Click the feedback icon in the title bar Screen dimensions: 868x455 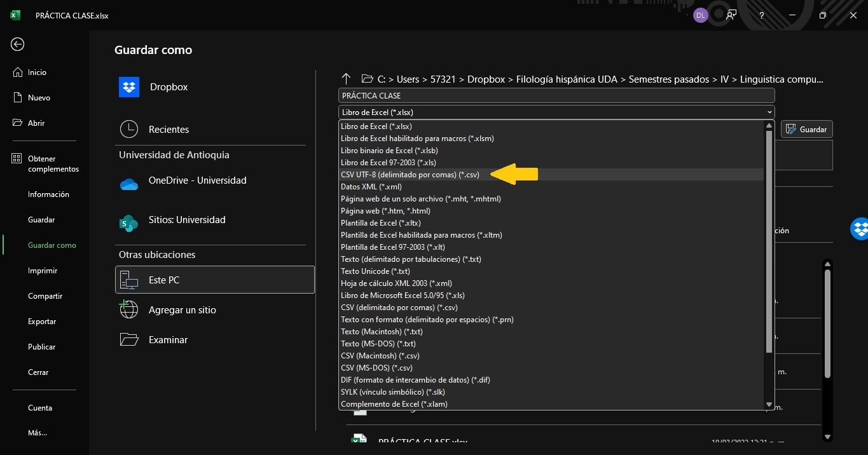[731, 15]
